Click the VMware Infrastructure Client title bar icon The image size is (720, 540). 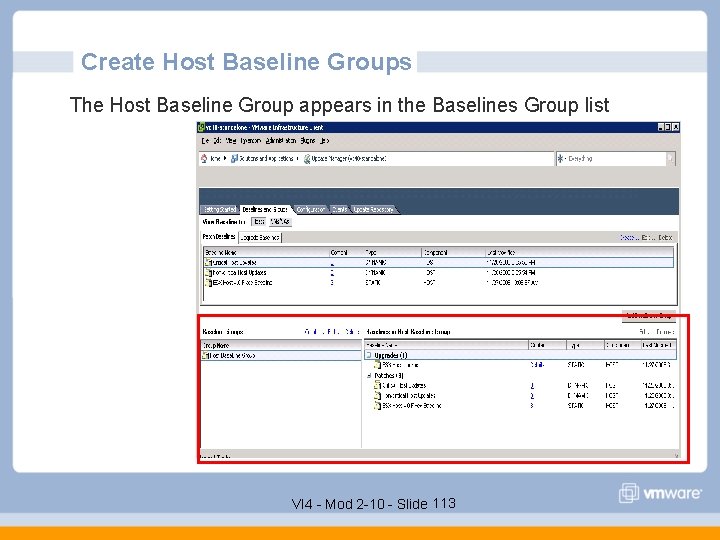coord(201,127)
